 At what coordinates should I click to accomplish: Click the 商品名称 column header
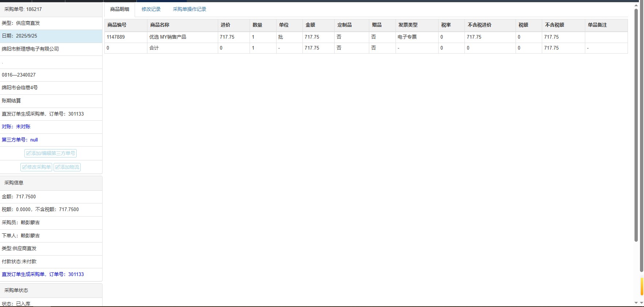(160, 25)
